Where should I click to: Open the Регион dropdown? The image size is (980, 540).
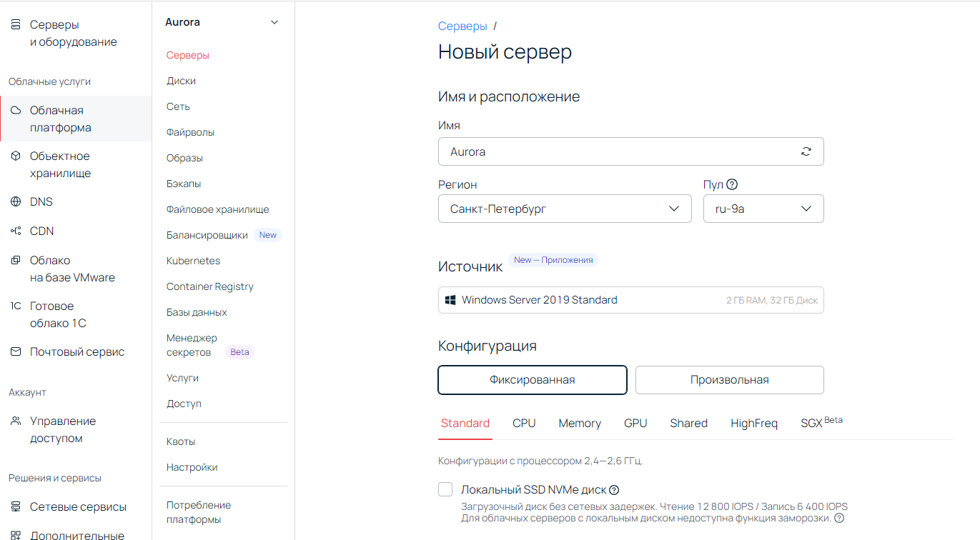[673, 208]
